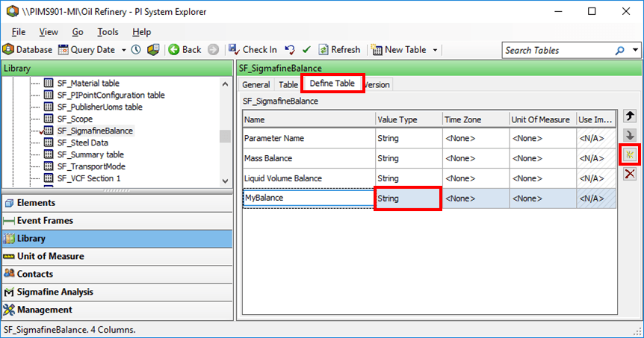Select SF_TransportMode in the library tree
Image resolution: width=644 pixels, height=338 pixels.
(91, 166)
